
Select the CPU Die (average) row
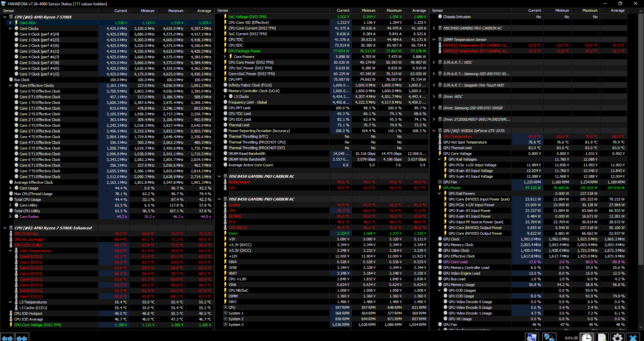[107, 239]
